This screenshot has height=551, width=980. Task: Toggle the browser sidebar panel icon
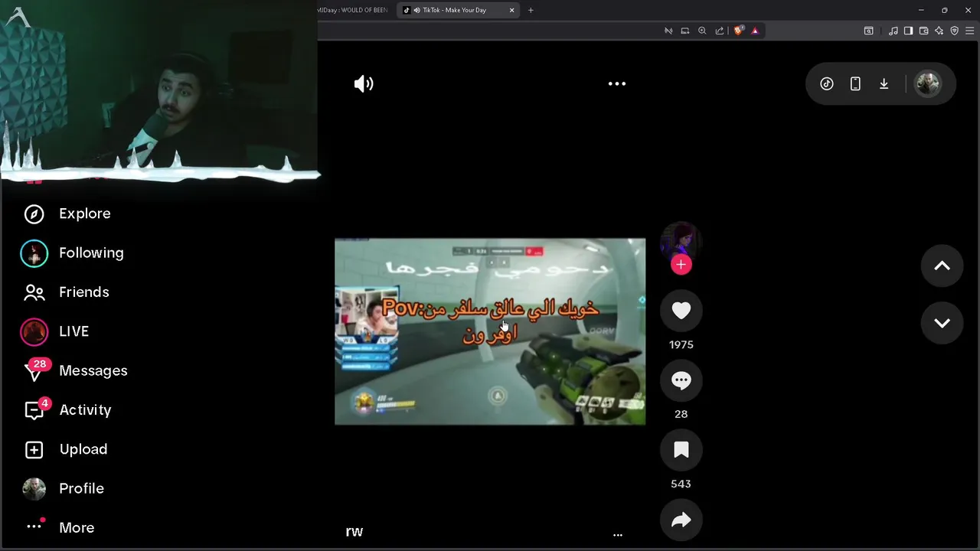tap(908, 31)
